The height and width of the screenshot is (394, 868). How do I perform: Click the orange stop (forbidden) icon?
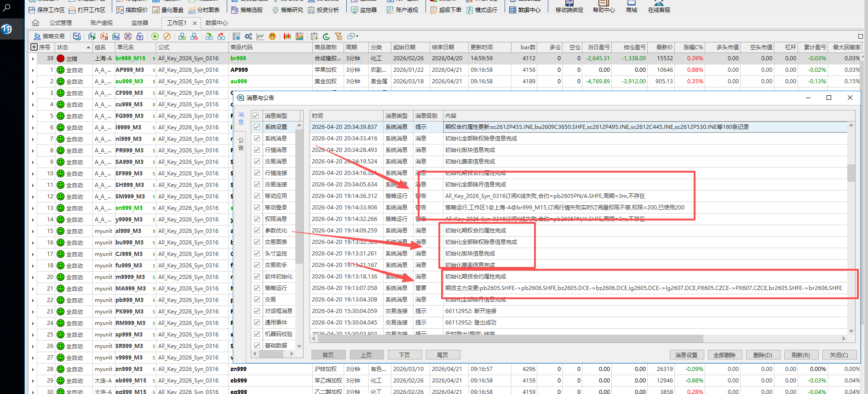pos(167,36)
